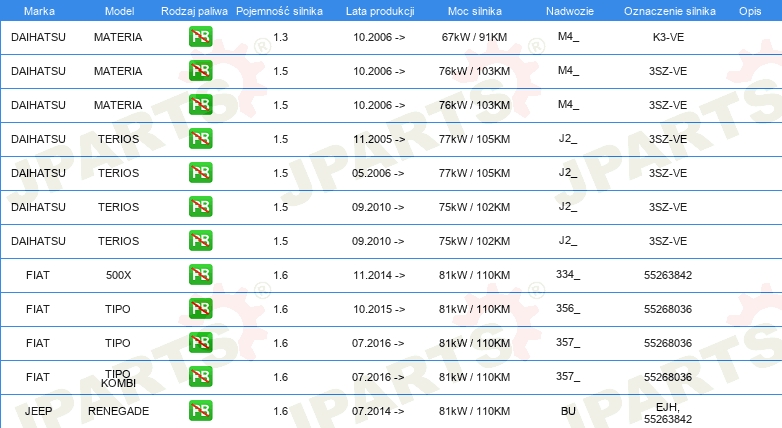The height and width of the screenshot is (428, 782).
Task: Click the fuel icon in the Materia K3-VE row
Action: pyautogui.click(x=200, y=36)
